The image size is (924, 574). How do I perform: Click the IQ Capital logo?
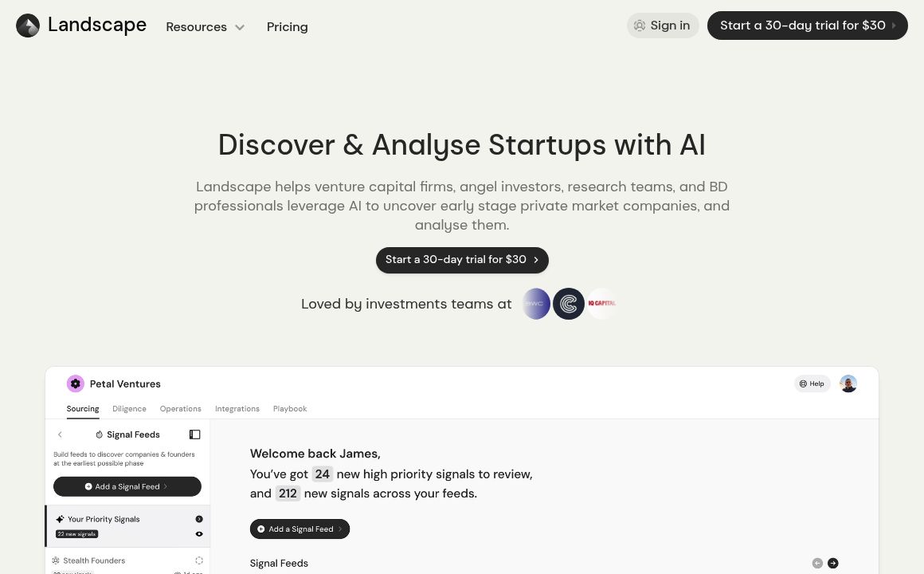(601, 304)
